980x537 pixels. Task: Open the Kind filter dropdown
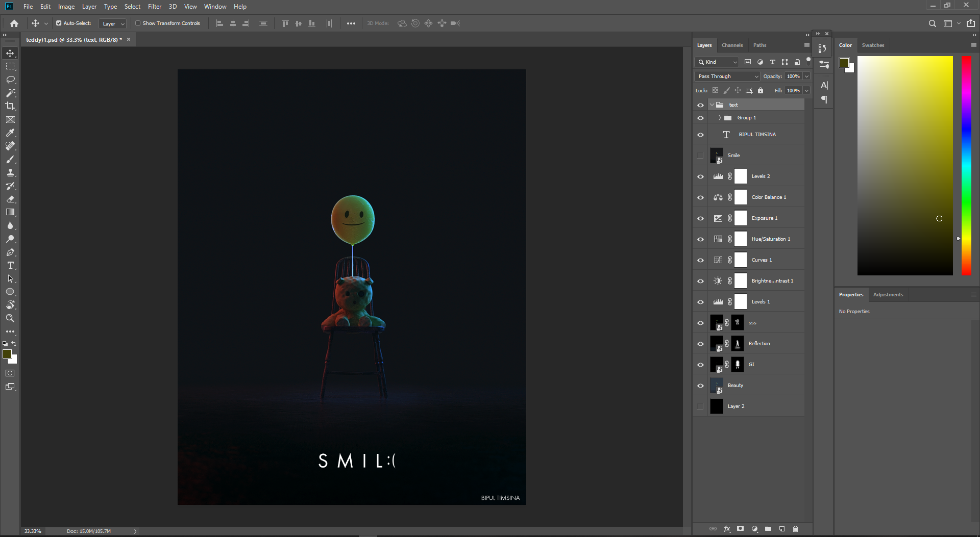coord(717,62)
